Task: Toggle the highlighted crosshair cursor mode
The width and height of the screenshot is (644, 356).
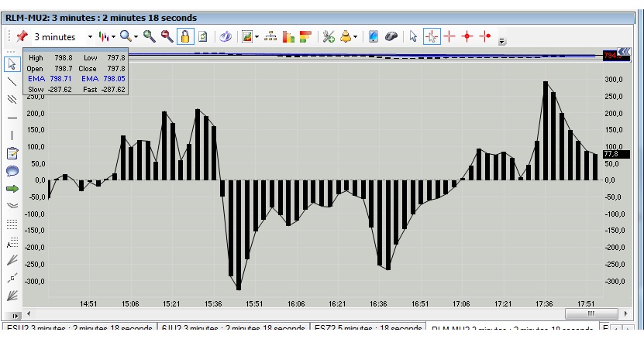Action: (432, 37)
